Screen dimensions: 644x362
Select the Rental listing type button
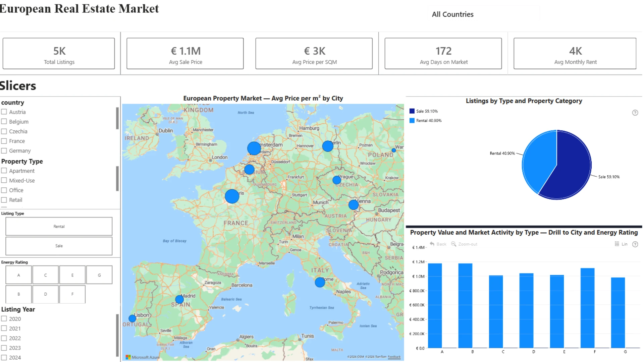59,227
